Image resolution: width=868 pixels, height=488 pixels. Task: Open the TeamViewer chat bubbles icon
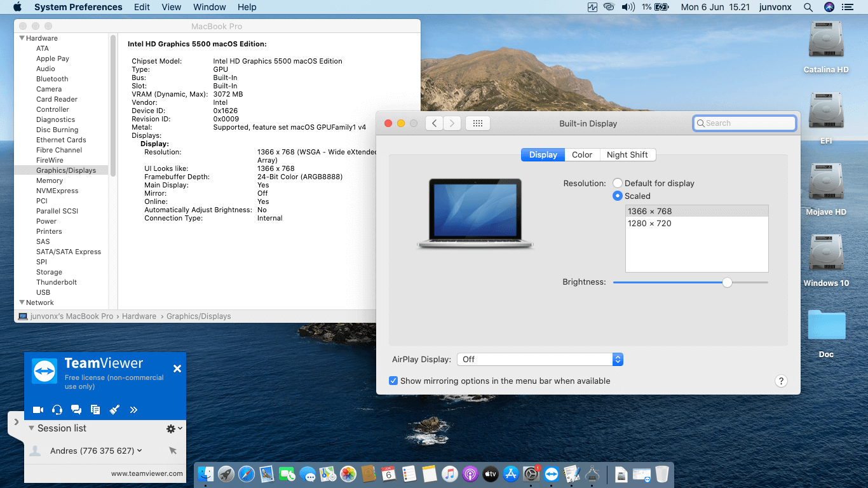point(76,410)
